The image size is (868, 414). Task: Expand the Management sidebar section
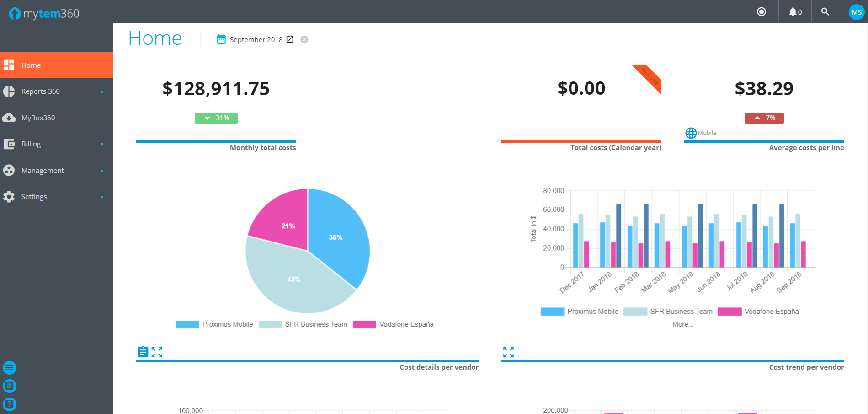43,171
